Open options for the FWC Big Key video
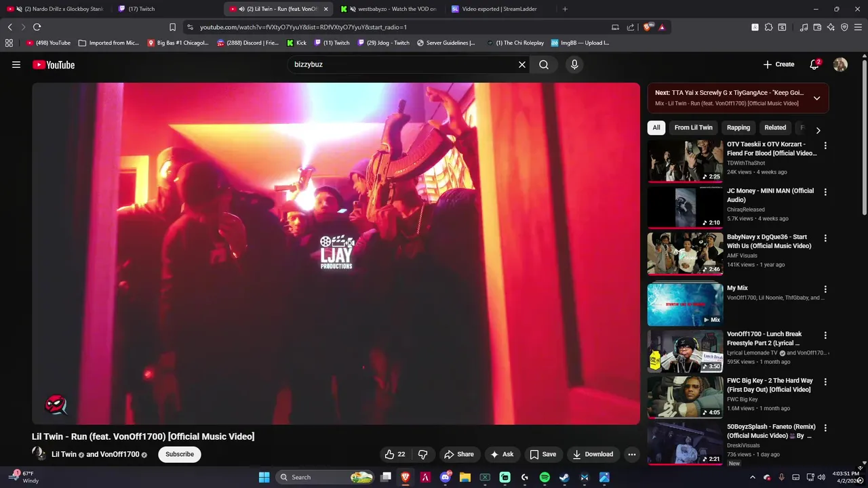This screenshot has width=868, height=488. (825, 382)
